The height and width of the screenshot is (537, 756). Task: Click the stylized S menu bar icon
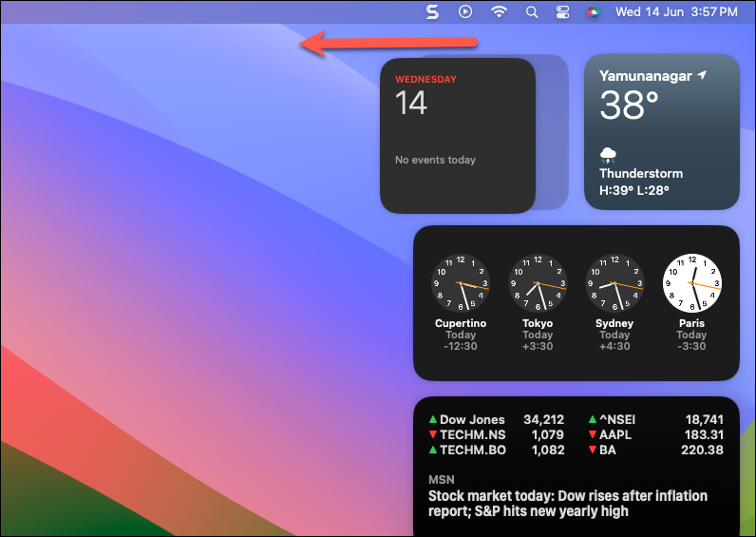(432, 12)
